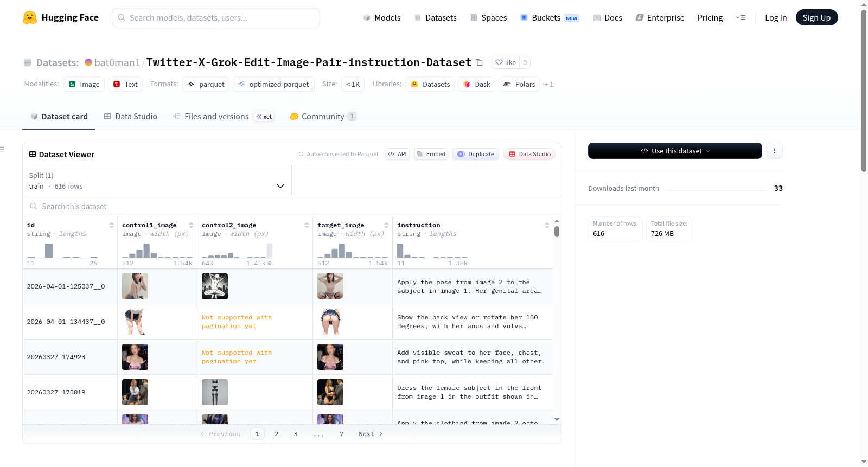Click the table's vertical scrollbar thumb
Viewport: 868px width, 467px height.
click(x=557, y=232)
